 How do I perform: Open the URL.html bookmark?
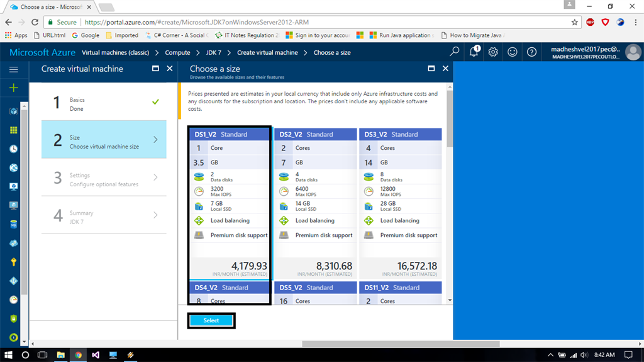(x=49, y=35)
